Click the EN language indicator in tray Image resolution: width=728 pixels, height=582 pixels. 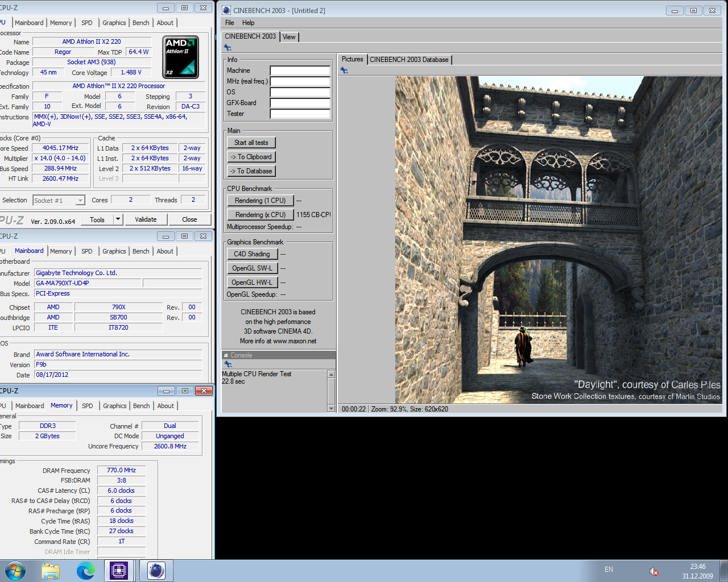pos(609,569)
